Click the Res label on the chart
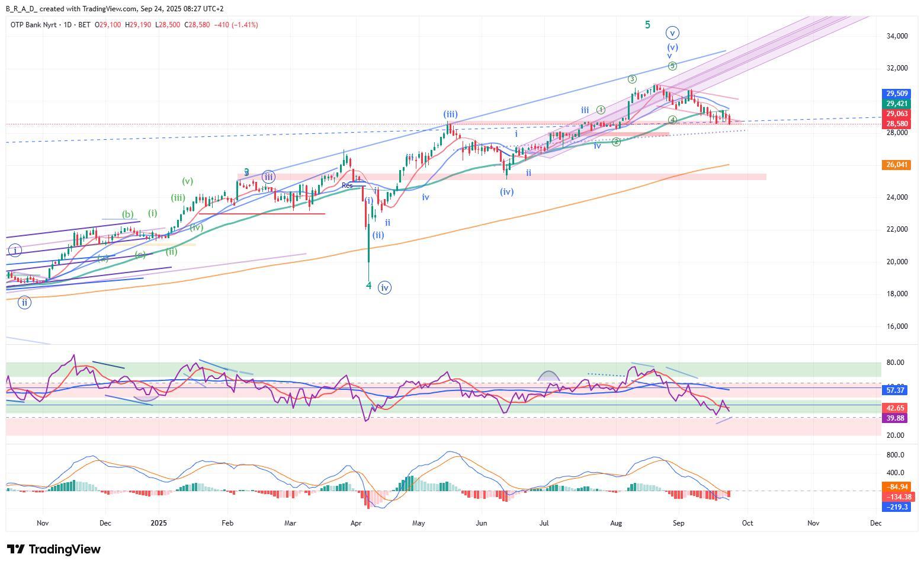This screenshot has width=924, height=567. click(x=347, y=185)
